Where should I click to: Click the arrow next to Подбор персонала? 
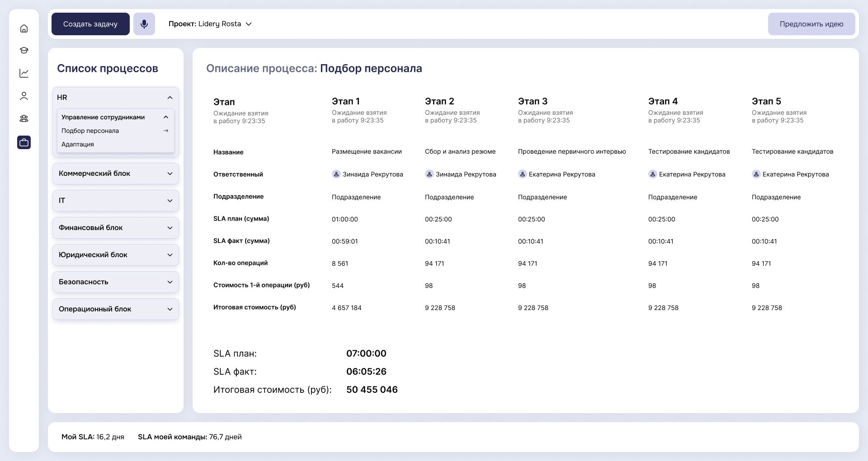click(x=166, y=131)
